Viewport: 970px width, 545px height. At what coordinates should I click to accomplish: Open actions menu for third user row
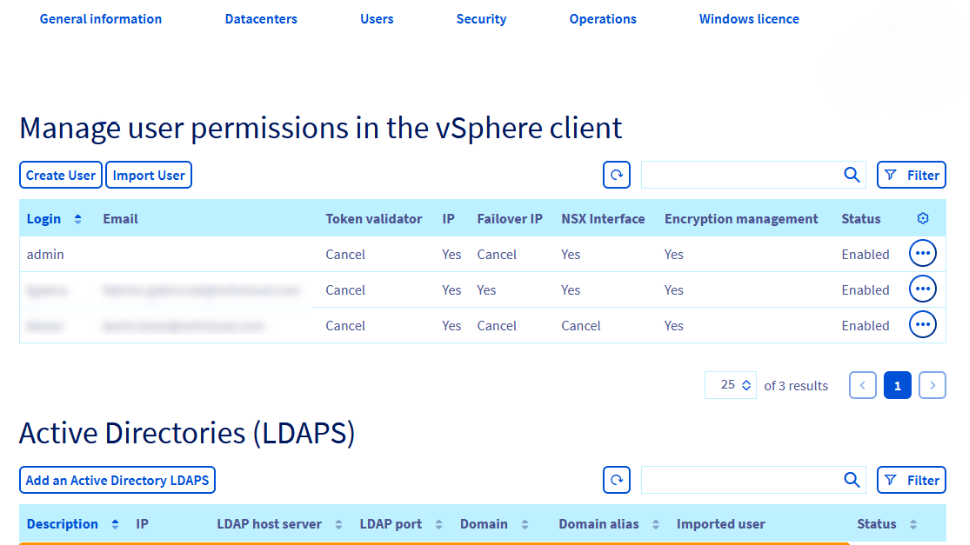[922, 325]
